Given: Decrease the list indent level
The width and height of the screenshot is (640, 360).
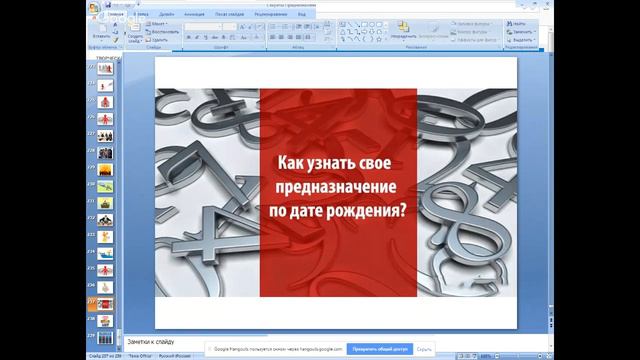Looking at the screenshot, I should tap(299, 27).
